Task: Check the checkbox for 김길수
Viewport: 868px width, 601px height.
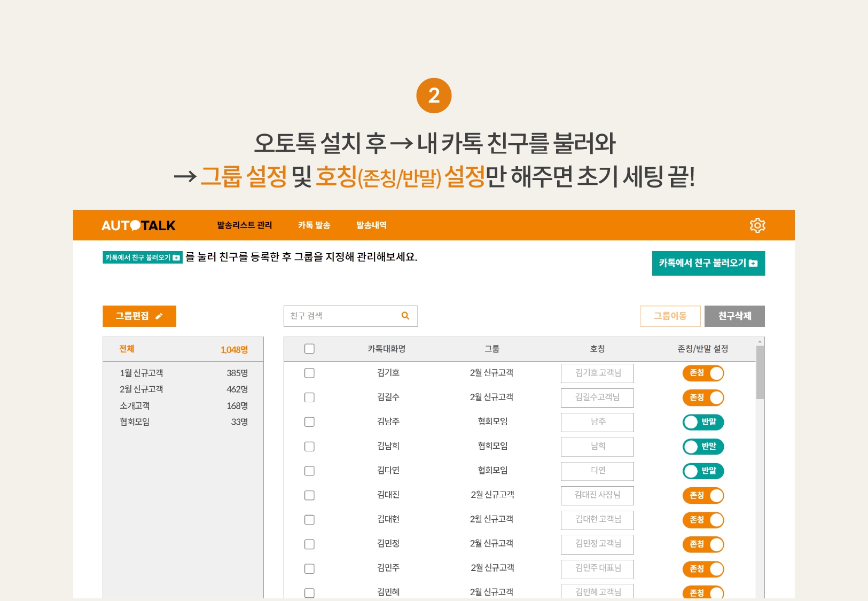Action: coord(309,397)
